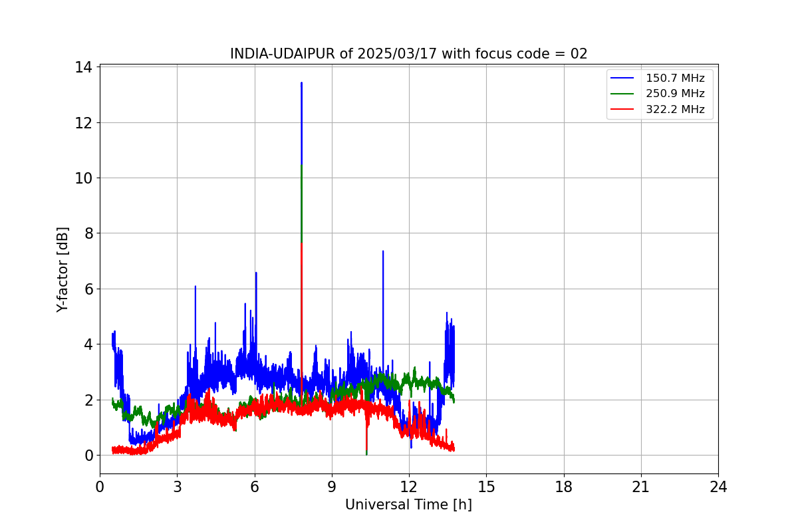
Task: Click the tallest blue spike peak near 13 dB
Action: pos(301,83)
